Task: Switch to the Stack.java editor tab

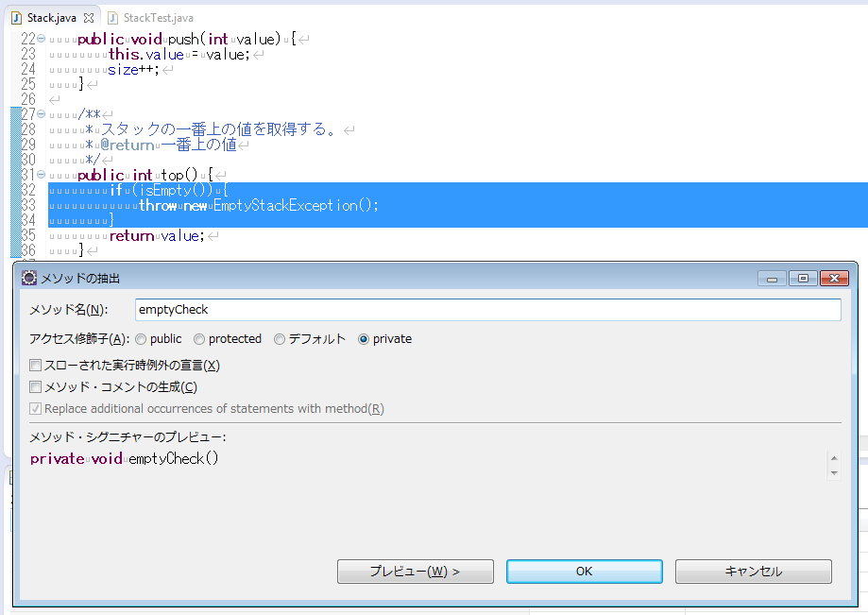Action: (x=52, y=18)
